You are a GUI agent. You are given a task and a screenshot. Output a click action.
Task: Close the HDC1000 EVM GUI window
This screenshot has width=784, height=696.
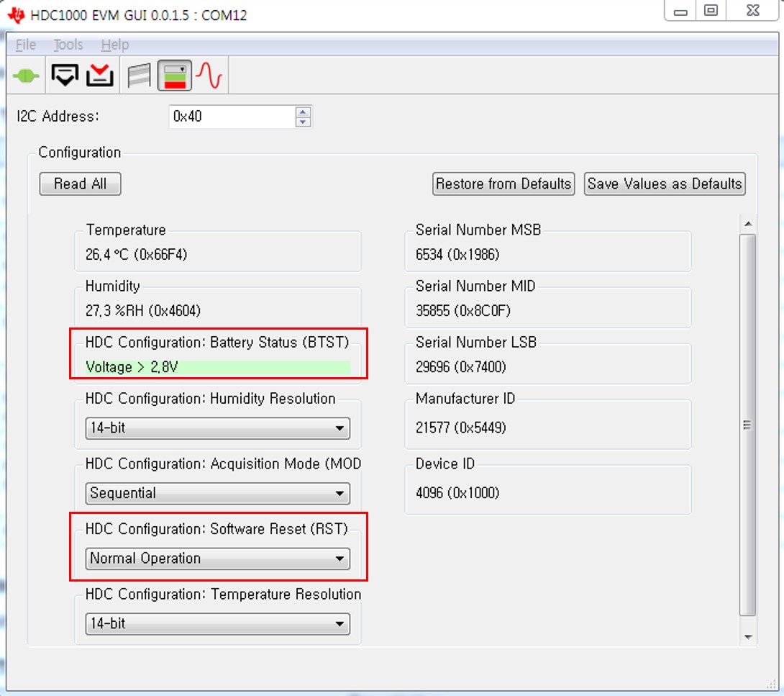[x=752, y=11]
